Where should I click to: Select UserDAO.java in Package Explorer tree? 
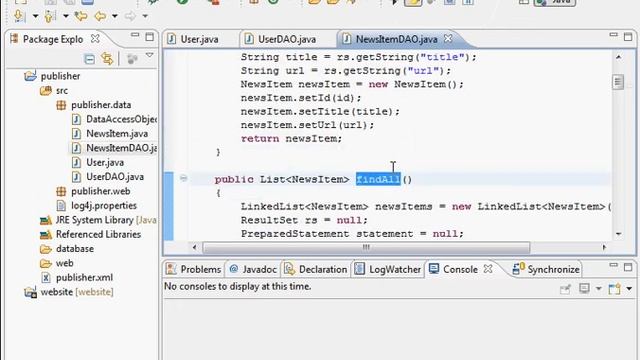click(x=115, y=177)
